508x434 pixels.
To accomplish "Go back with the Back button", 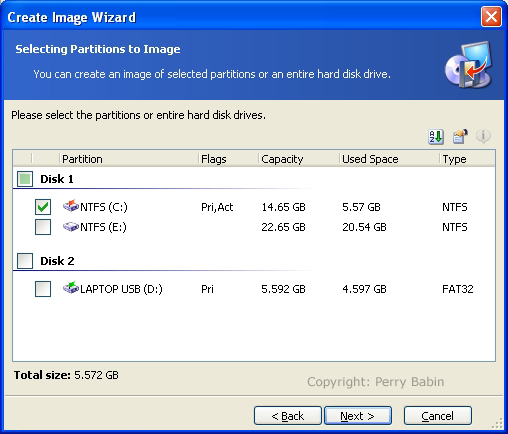I will (x=288, y=416).
